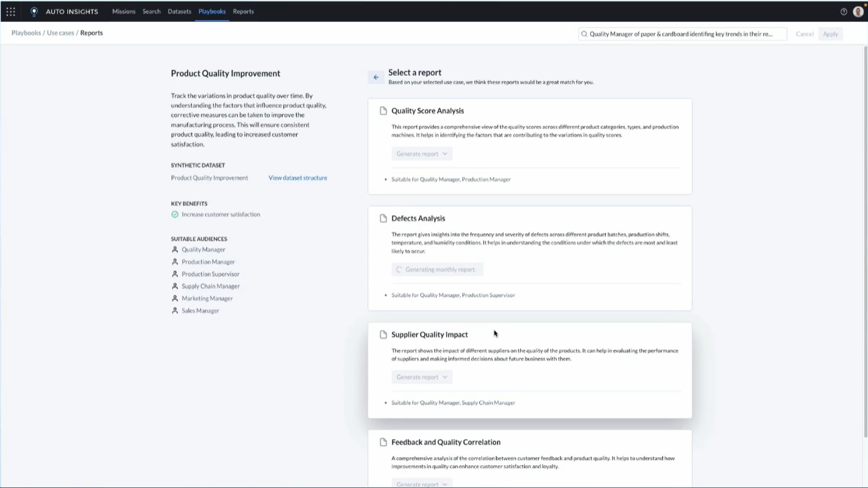This screenshot has width=868, height=488.
Task: Select the Supplier Quality Impact title
Action: pyautogui.click(x=430, y=335)
